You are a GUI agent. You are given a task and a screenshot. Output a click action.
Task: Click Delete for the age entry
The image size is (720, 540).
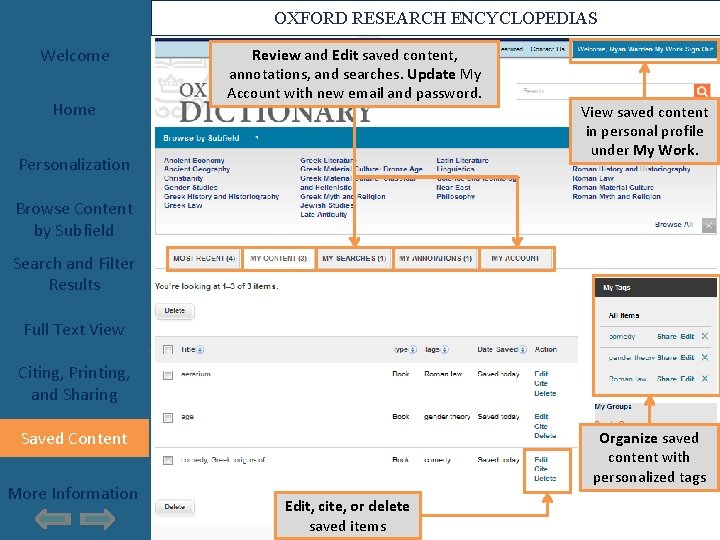[x=545, y=436]
